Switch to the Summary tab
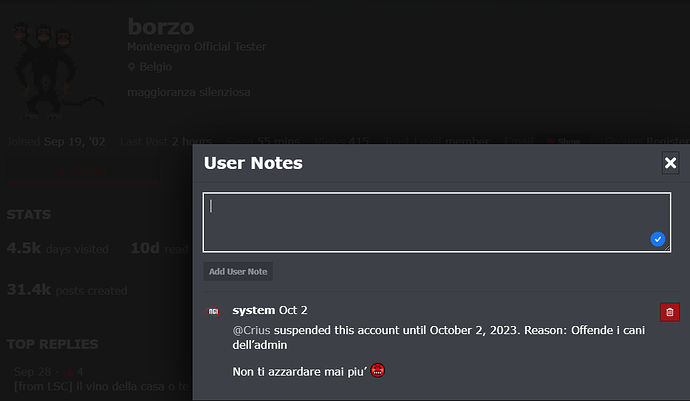This screenshot has height=401, width=690. pos(83,171)
